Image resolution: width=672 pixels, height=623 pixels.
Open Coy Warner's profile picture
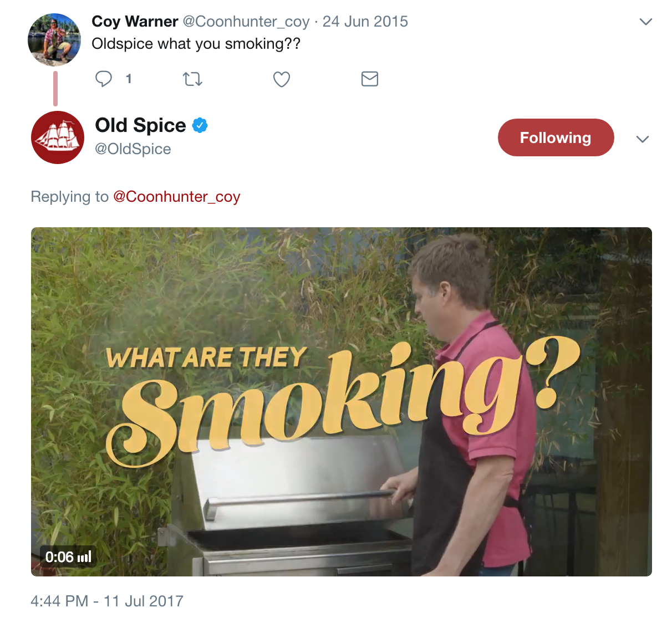tap(54, 39)
